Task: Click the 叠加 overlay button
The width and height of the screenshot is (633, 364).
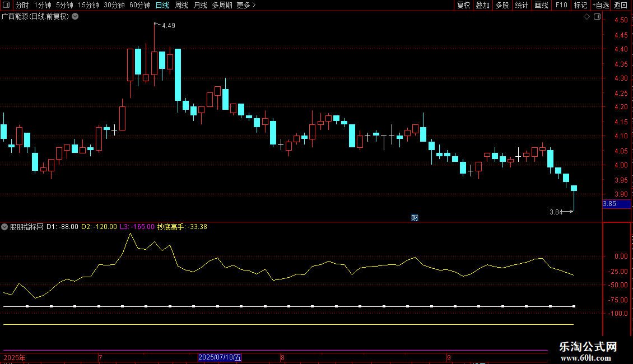Action: point(483,5)
